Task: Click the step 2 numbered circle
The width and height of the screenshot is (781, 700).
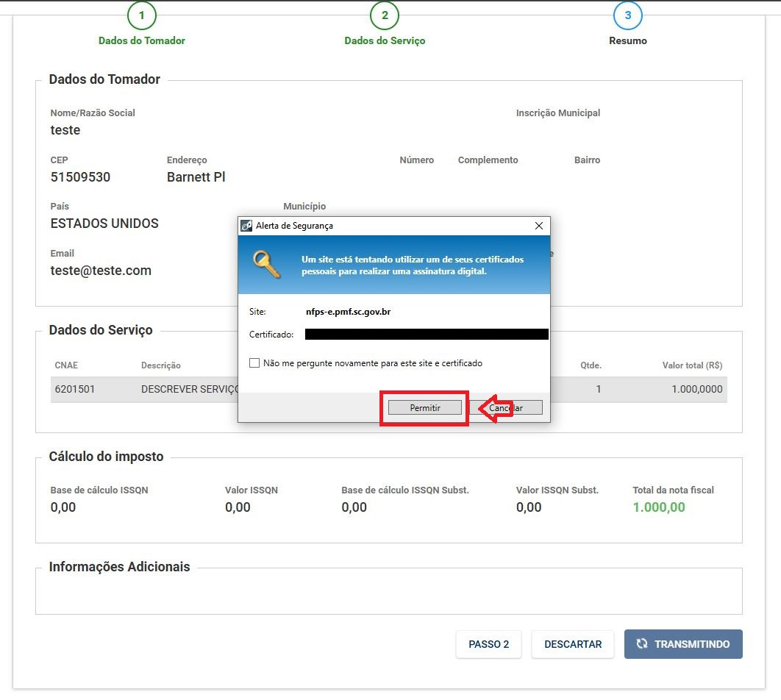Action: tap(385, 15)
